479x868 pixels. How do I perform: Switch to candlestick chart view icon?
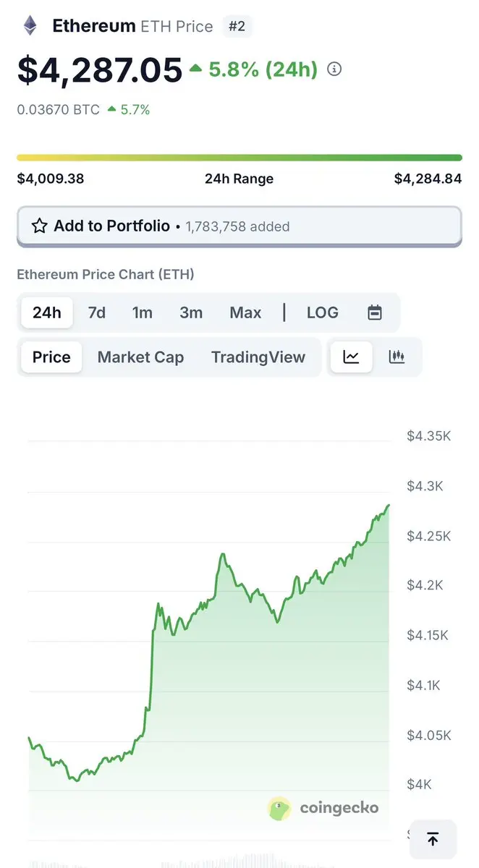397,357
